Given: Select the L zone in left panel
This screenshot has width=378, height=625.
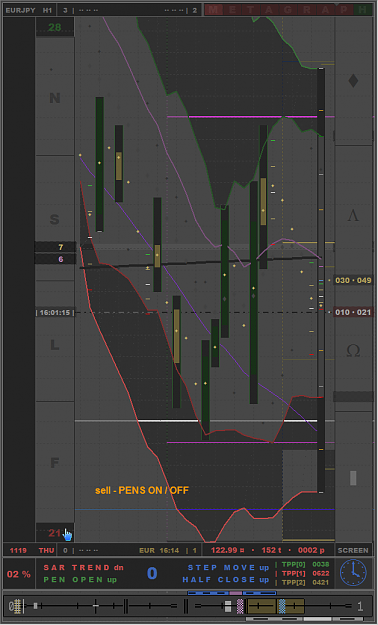Looking at the screenshot, I should (x=55, y=345).
